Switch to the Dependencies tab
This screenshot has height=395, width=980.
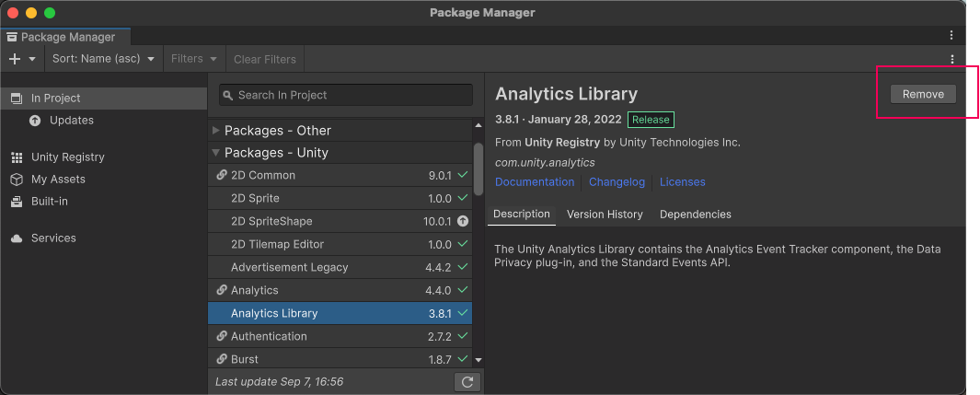pos(695,215)
